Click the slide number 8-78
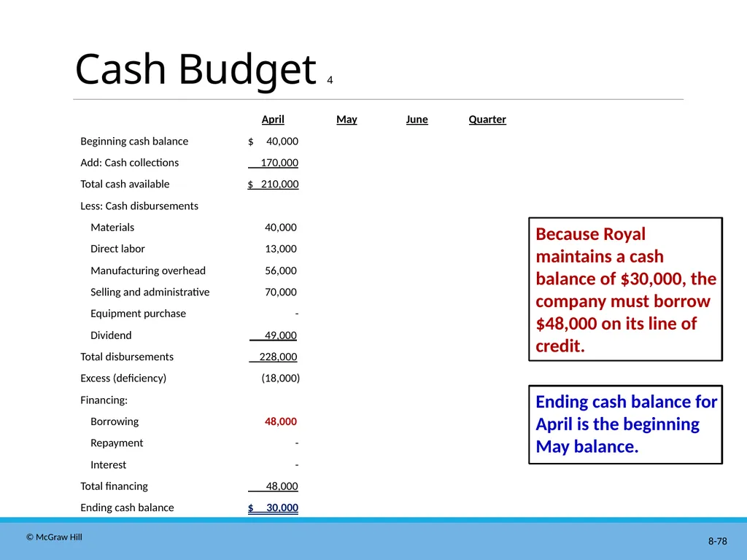Viewport: 747px width, 560px height. pos(718,542)
